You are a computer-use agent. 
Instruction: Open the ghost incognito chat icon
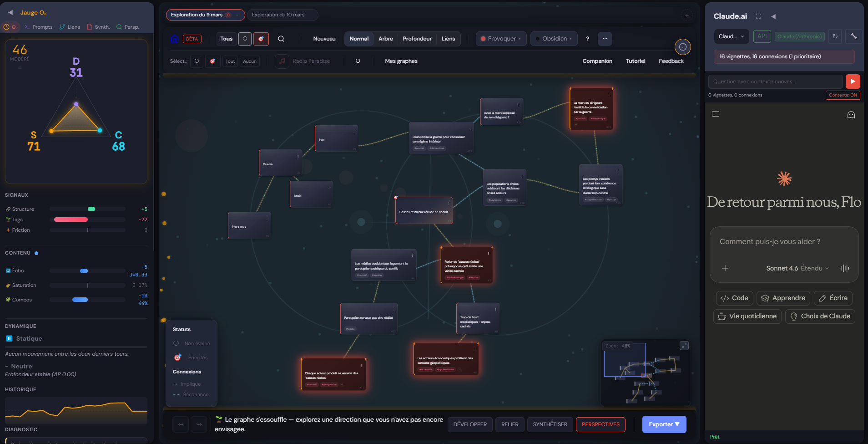click(x=851, y=115)
